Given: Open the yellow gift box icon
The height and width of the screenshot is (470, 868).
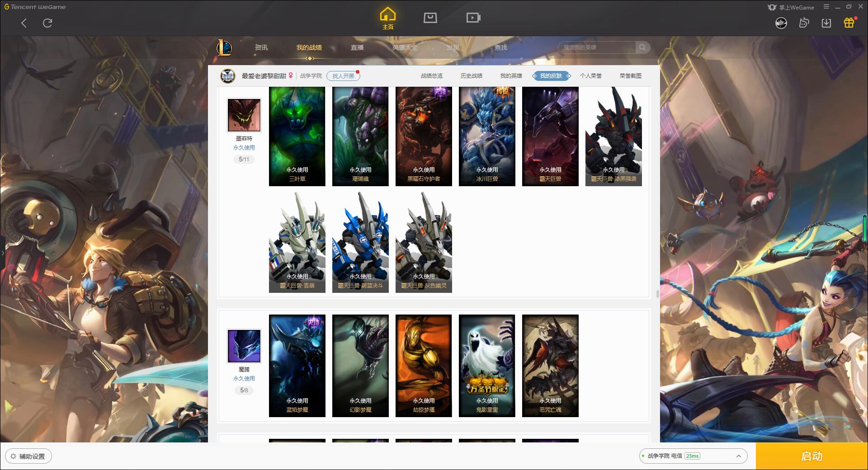Looking at the screenshot, I should (849, 23).
